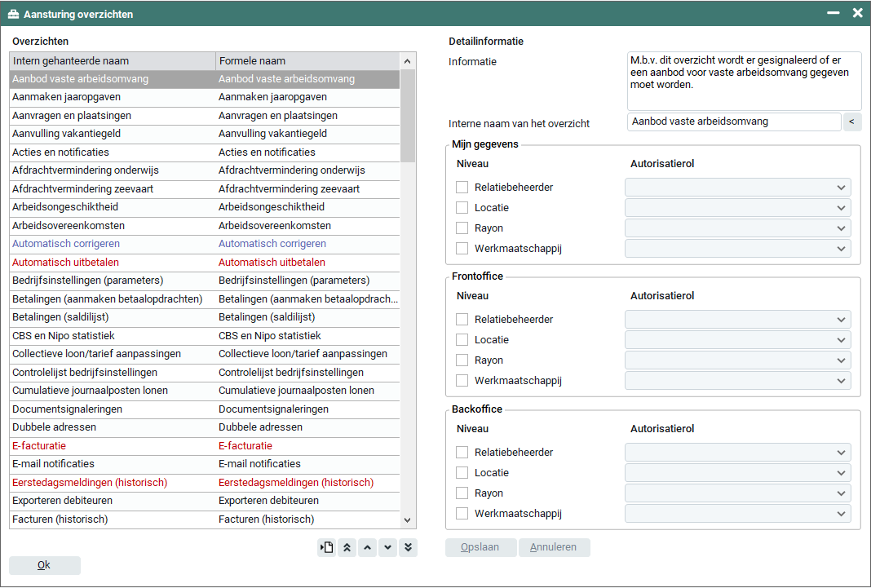Screen dimensions: 871x588
Task: Open Locatie Autorisatierol dropdown in Backoffice
Action: coord(737,473)
